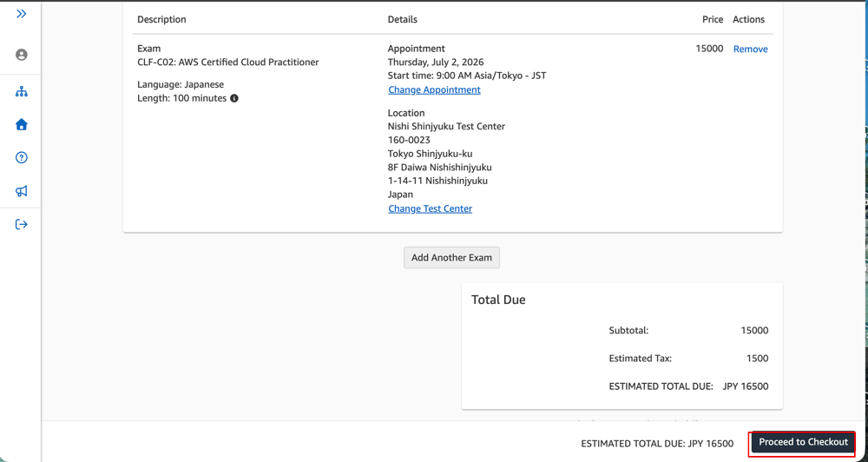Show exam length info icon tooltip
The width and height of the screenshot is (868, 462).
234,98
